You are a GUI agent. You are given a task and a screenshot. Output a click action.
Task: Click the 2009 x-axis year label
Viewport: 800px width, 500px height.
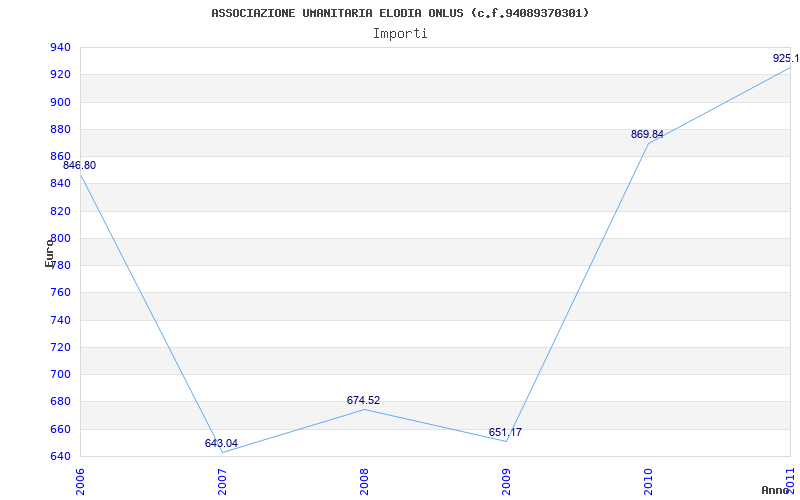tap(506, 482)
